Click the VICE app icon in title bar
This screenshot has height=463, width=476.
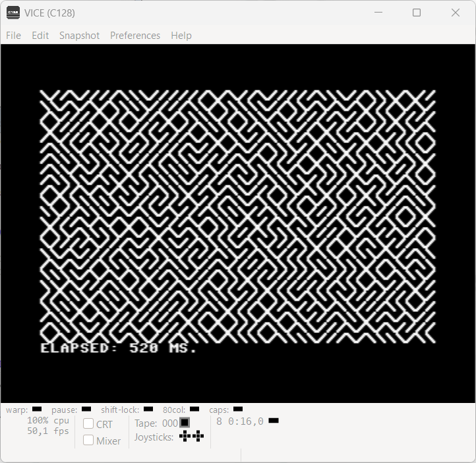tap(13, 13)
